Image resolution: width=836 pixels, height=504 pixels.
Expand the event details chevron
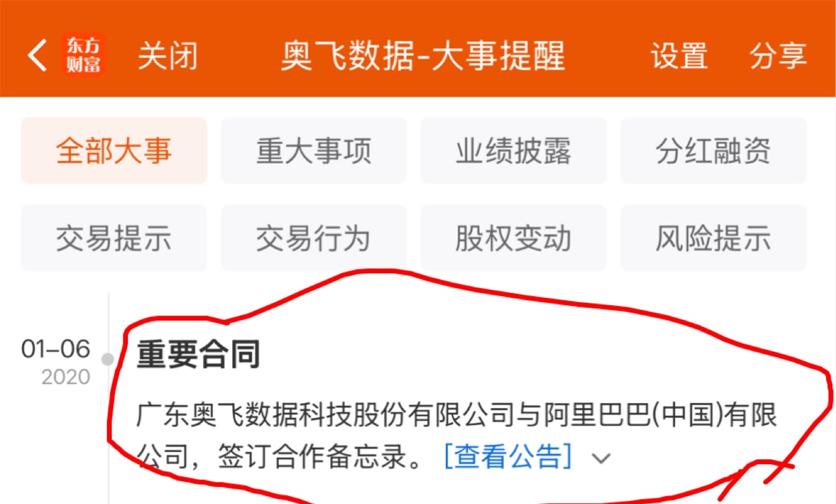(602, 458)
